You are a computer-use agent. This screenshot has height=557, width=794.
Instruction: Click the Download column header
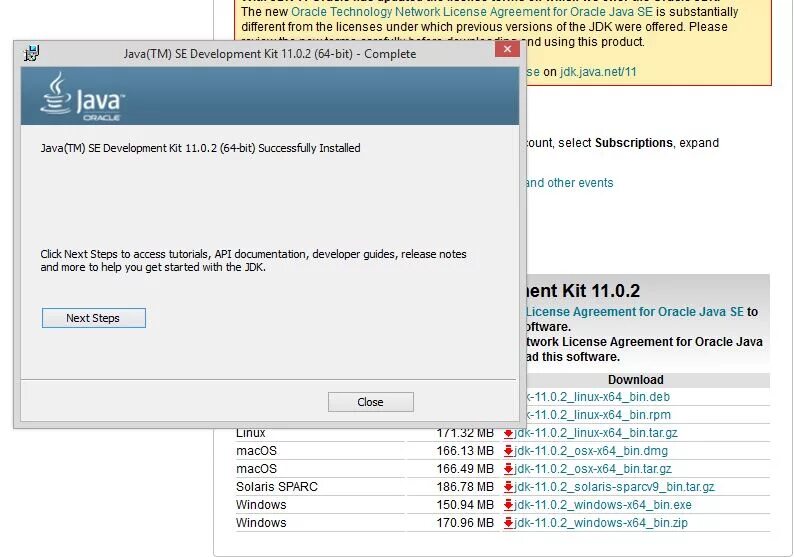pyautogui.click(x=636, y=380)
